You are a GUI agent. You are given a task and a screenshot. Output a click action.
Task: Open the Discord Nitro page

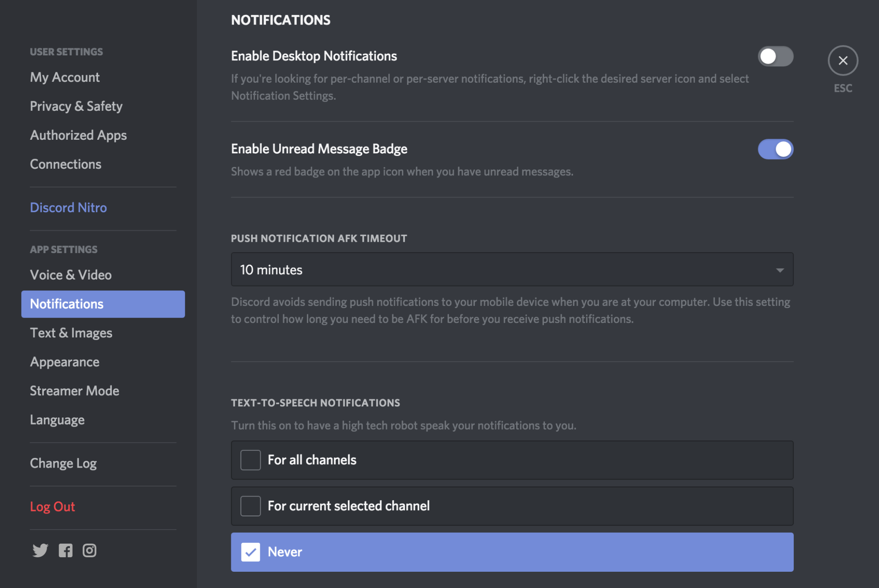68,207
